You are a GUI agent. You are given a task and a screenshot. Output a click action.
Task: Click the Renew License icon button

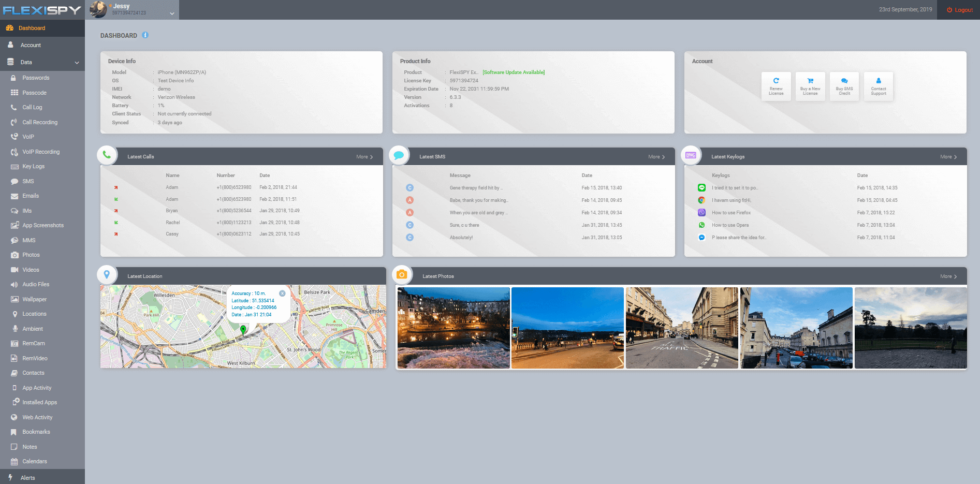point(776,86)
